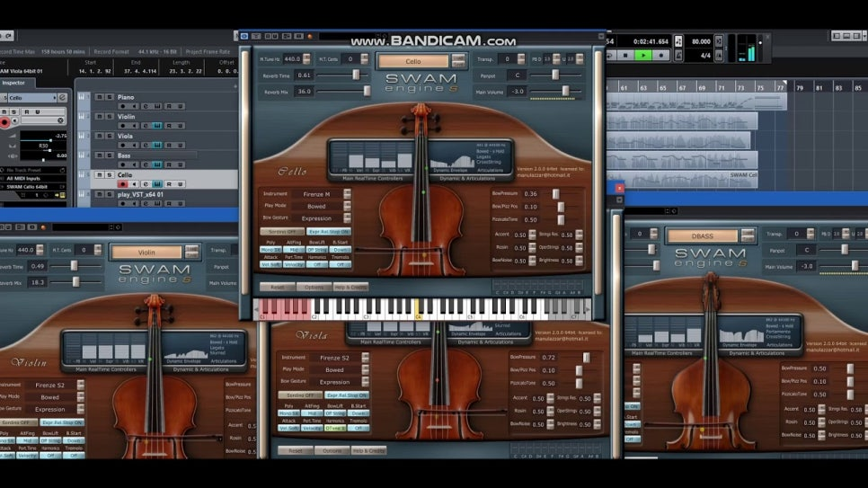Viewport: 868px width, 488px height.
Task: Solo the Piano track
Action: tap(109, 97)
